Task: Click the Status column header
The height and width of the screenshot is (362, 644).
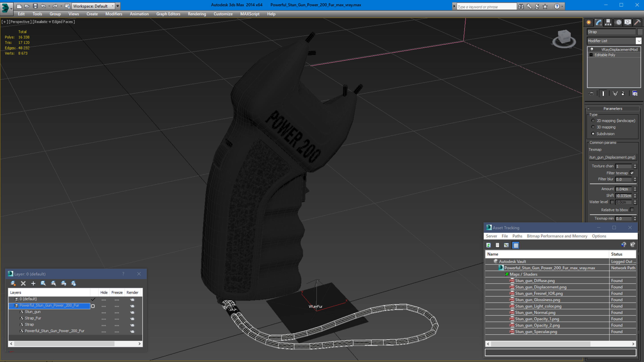Action: pos(622,254)
